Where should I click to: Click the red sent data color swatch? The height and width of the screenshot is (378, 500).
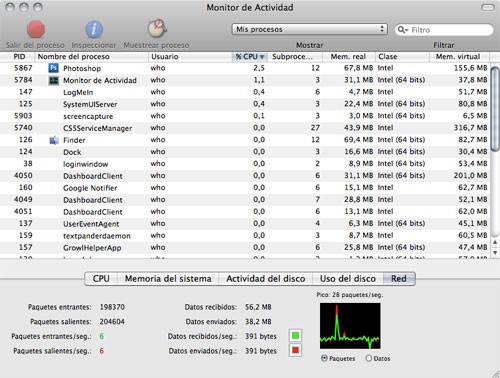pyautogui.click(x=295, y=350)
